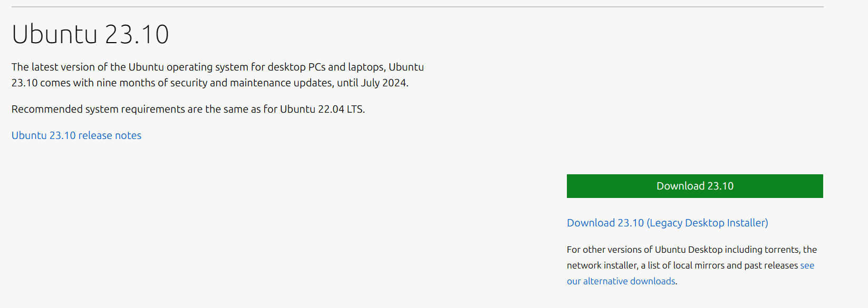Viewport: 868px width, 308px height.
Task: Click "Ubuntu 22.04 LTS" in requirements sentence
Action: (321, 110)
